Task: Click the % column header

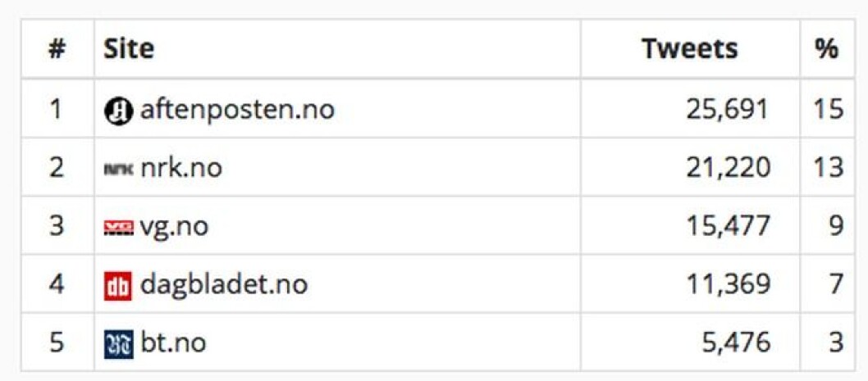Action: [x=826, y=48]
